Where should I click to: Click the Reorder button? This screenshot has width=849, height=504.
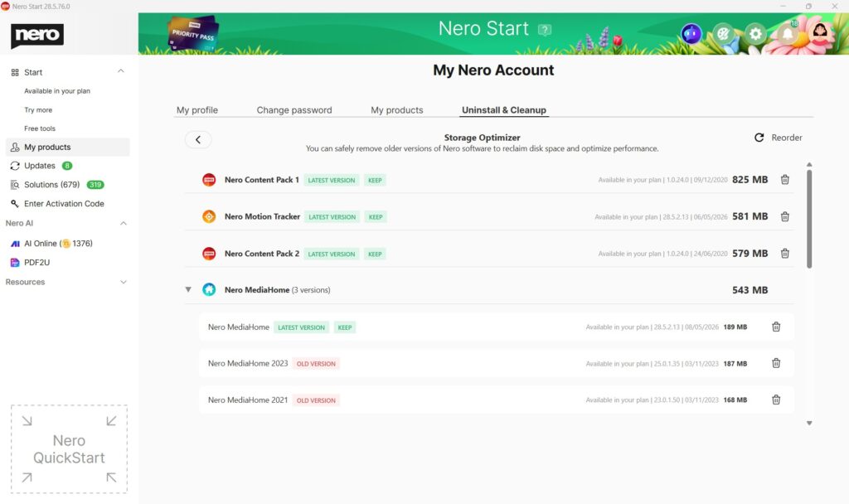(778, 138)
